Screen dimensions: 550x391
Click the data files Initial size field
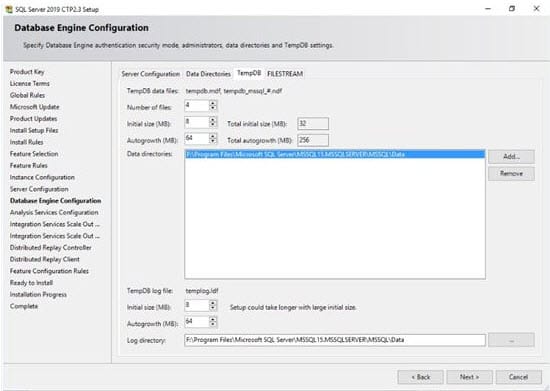coord(197,122)
